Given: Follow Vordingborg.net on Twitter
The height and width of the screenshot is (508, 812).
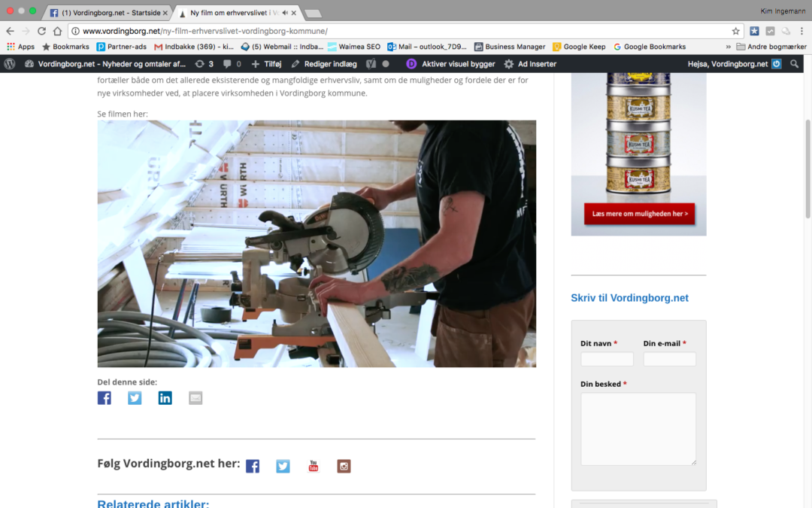Looking at the screenshot, I should pyautogui.click(x=283, y=466).
